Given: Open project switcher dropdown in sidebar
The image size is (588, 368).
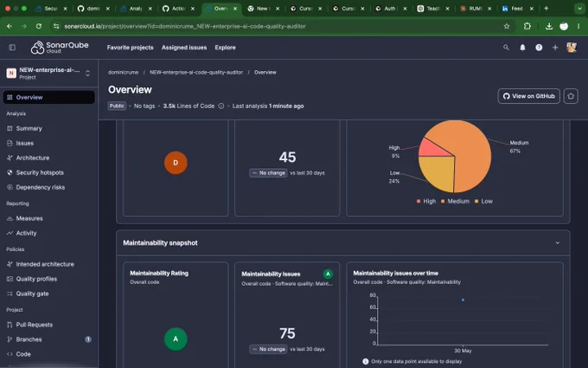Looking at the screenshot, I should click(87, 74).
